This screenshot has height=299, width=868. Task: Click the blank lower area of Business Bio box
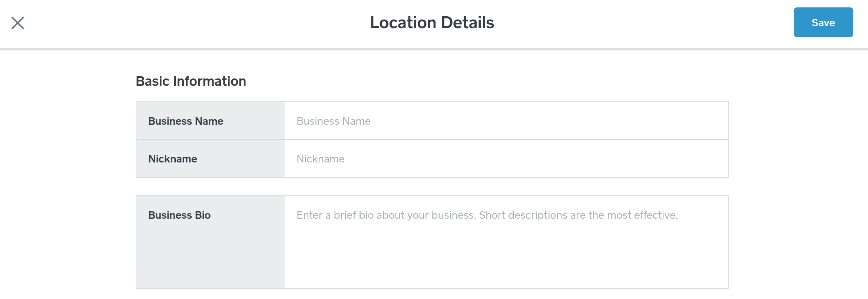(506, 263)
